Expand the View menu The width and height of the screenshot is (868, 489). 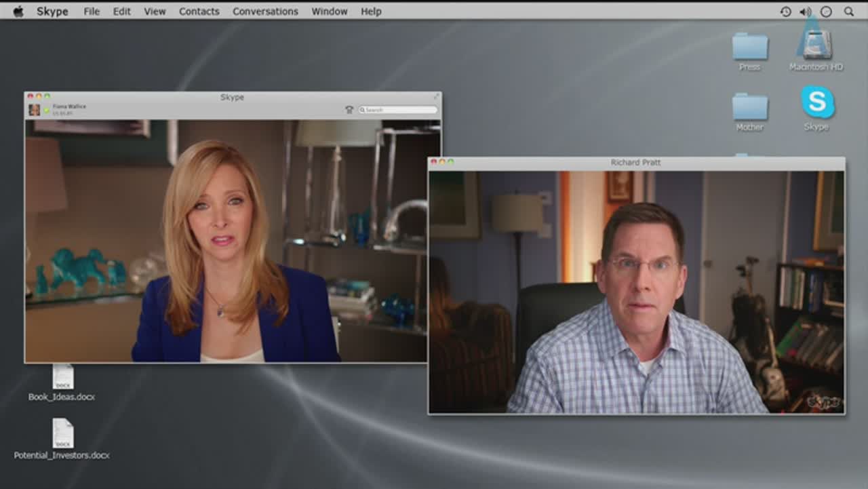[x=155, y=12]
